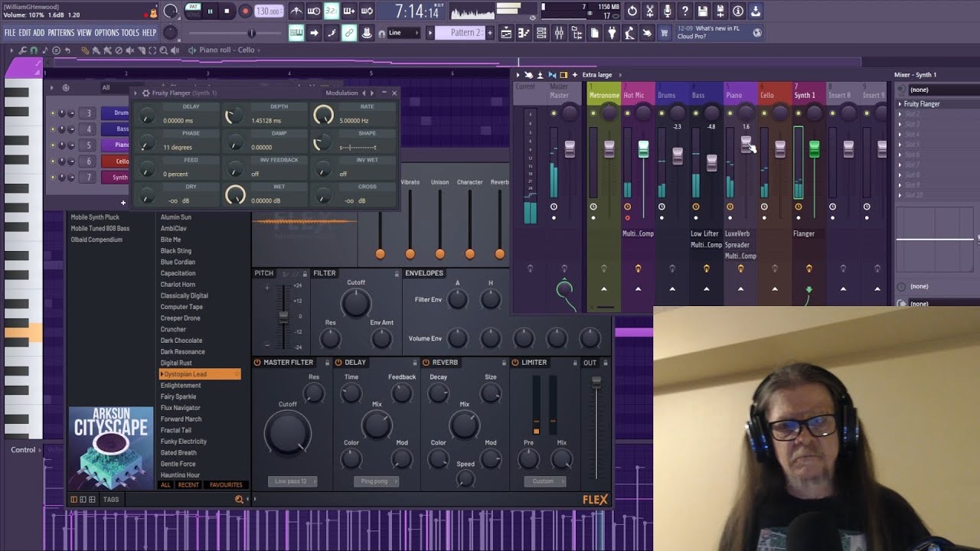Click the Synth 1 mixer volume fader
The height and width of the screenshot is (551, 980).
tap(814, 149)
